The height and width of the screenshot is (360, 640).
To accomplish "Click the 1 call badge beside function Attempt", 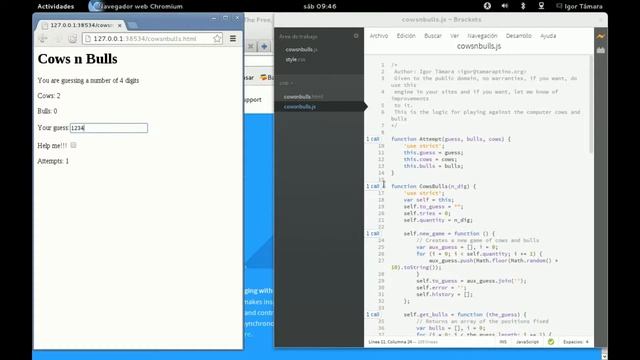I will [x=373, y=139].
